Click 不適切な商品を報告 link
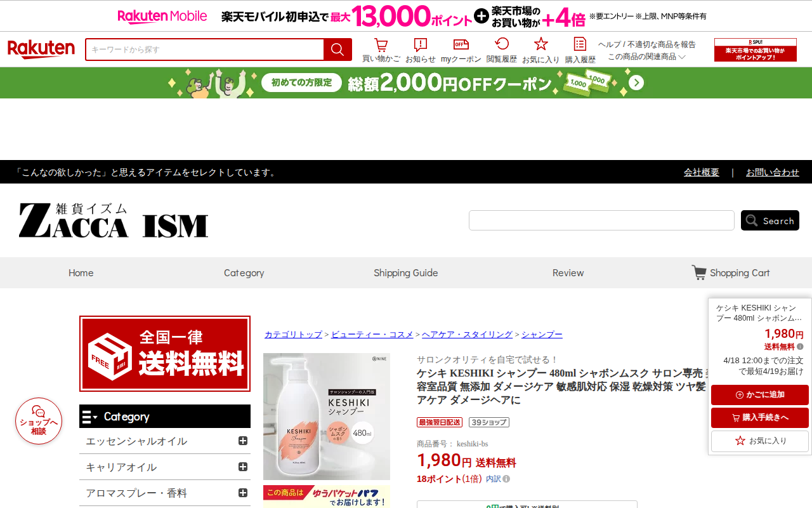 pos(662,44)
